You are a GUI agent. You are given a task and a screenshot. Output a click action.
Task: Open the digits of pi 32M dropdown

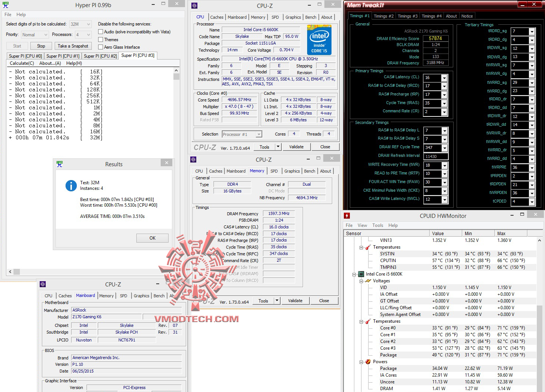pyautogui.click(x=80, y=24)
